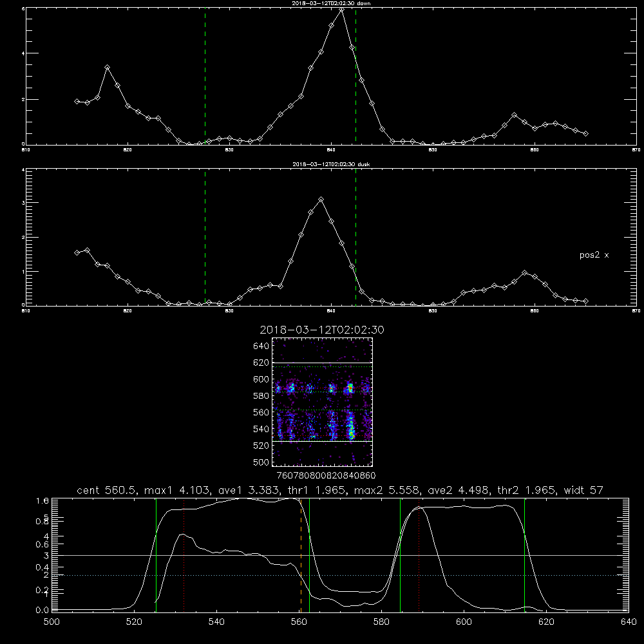Viewport: 644px width, 644px height.
Task: Click the '580' x-axis label of bottom plot
Action: click(381, 622)
